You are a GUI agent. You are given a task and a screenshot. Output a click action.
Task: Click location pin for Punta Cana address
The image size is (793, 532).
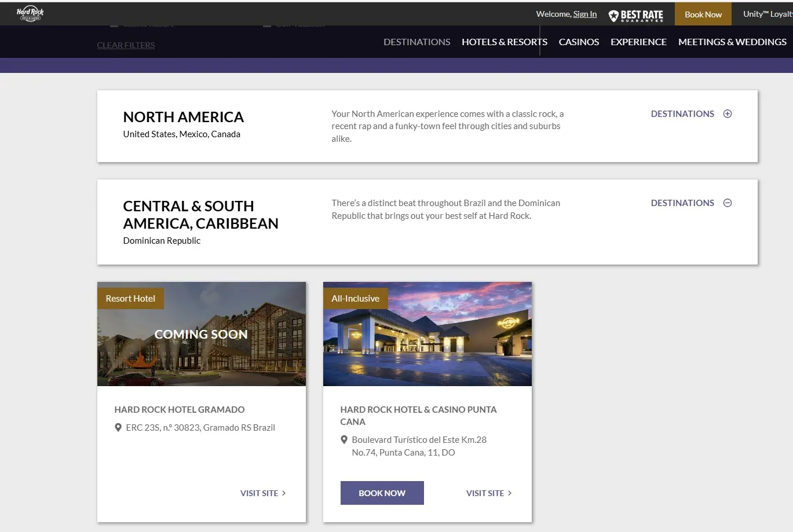(344, 440)
